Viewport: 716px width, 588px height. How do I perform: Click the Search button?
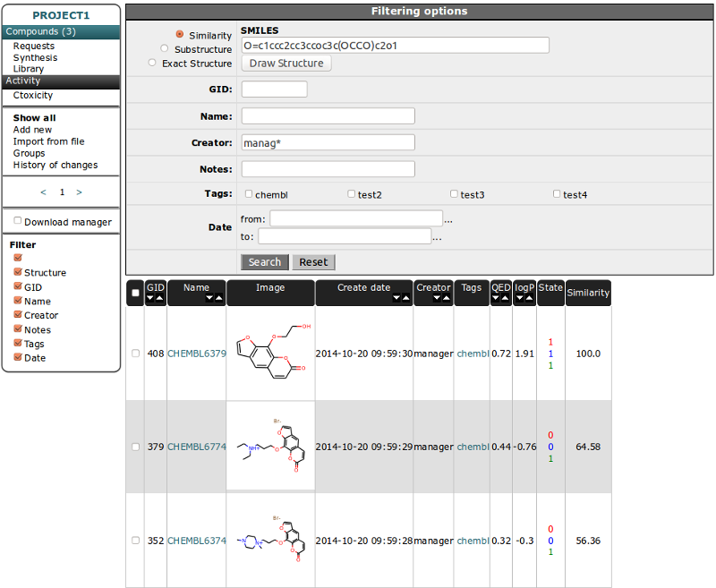point(265,262)
